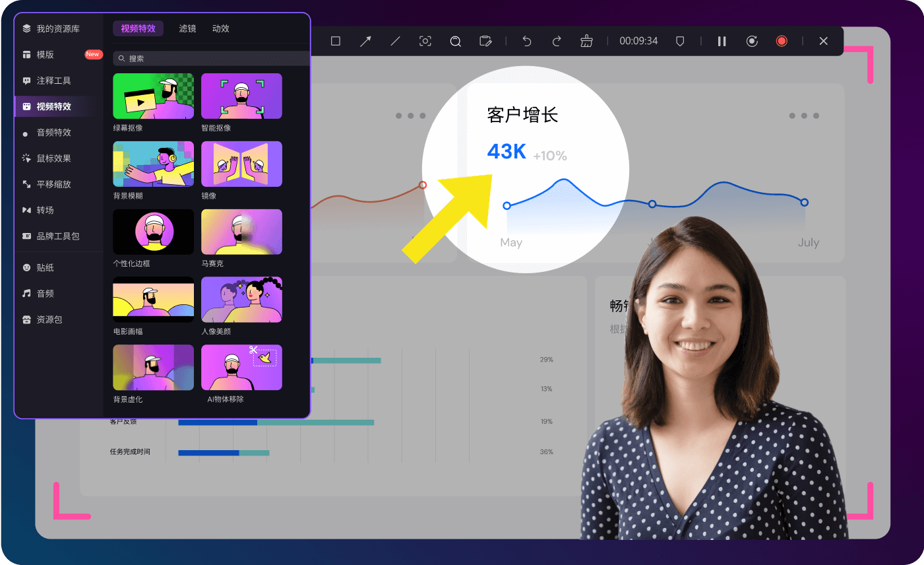
Task: Choose the 绿幕抠像 effect thumbnail
Action: point(153,96)
